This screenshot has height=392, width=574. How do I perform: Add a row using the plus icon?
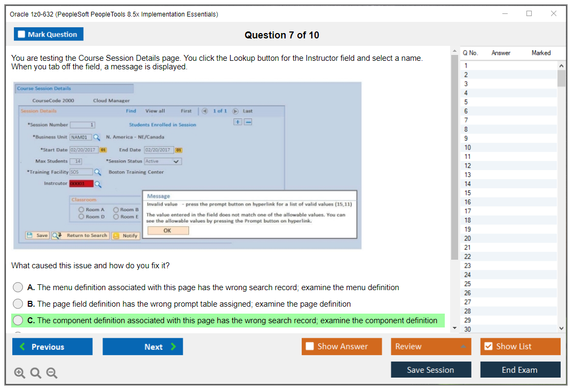click(x=237, y=122)
